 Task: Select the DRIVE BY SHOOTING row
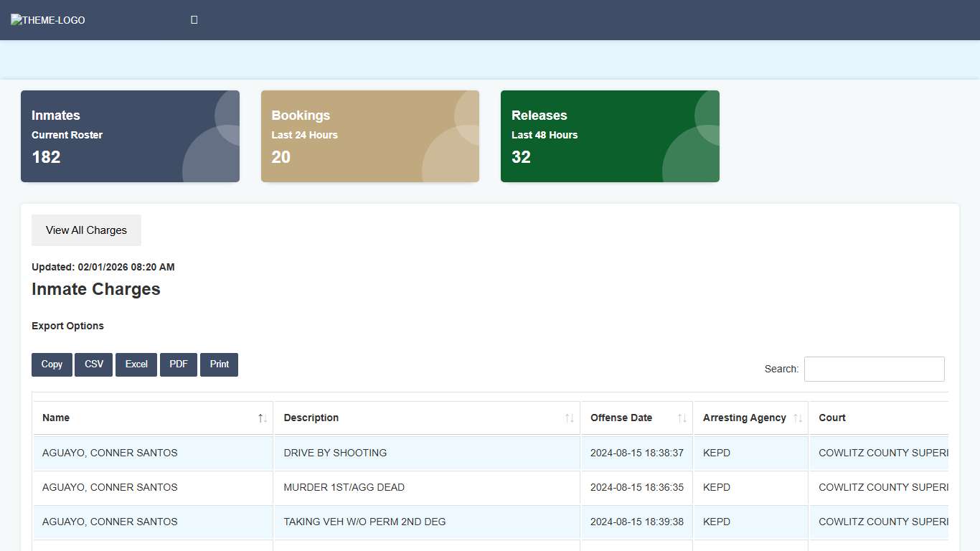335,453
